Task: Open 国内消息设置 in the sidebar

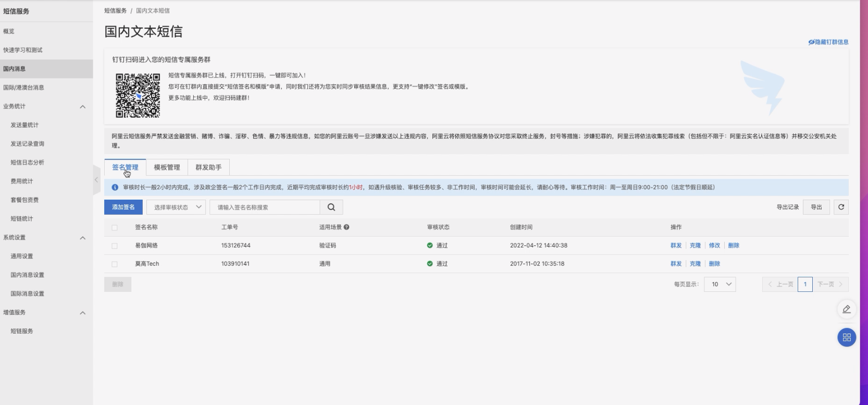Action: coord(46,275)
